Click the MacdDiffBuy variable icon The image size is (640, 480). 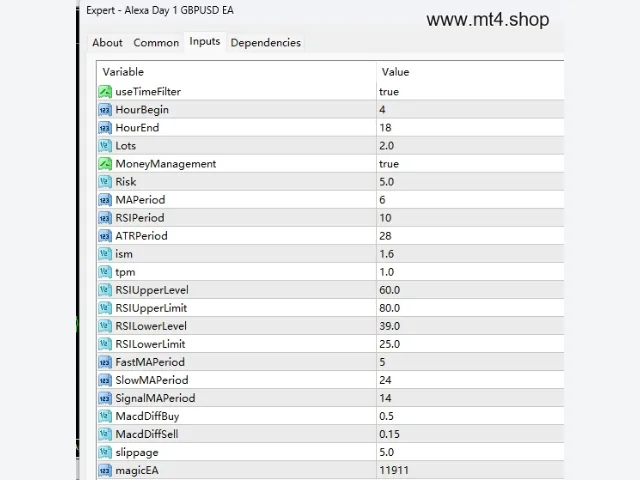coord(105,416)
